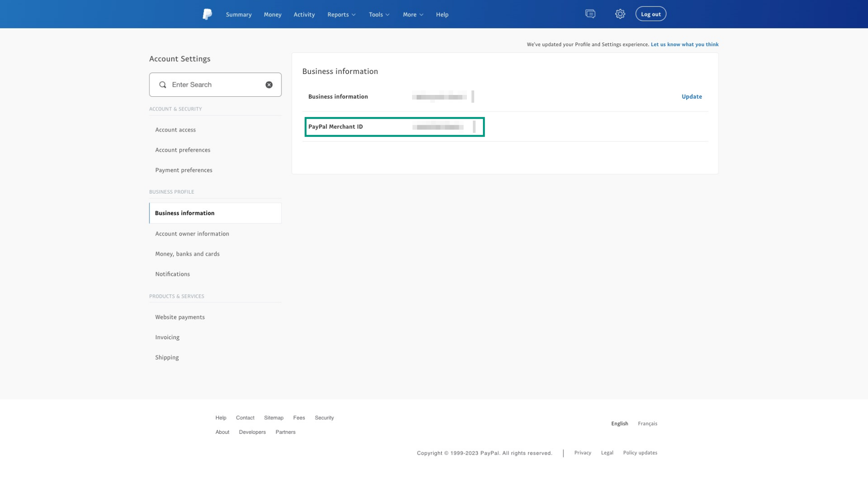Open the footer Developers link
This screenshot has height=484, width=868.
(252, 432)
